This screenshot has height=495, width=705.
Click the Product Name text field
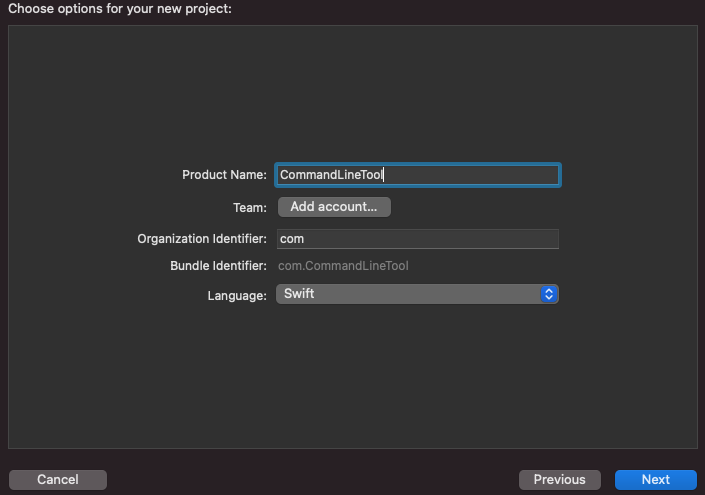(x=418, y=175)
